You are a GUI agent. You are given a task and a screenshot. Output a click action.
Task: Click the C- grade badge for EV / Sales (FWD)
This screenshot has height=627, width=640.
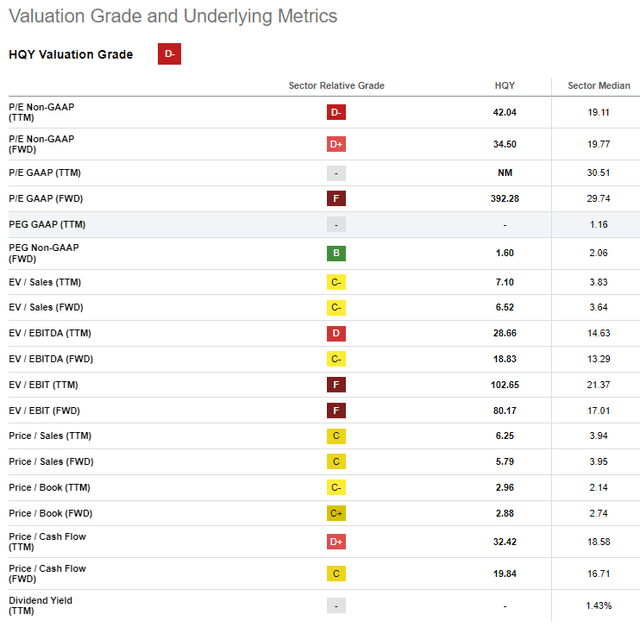[x=336, y=307]
